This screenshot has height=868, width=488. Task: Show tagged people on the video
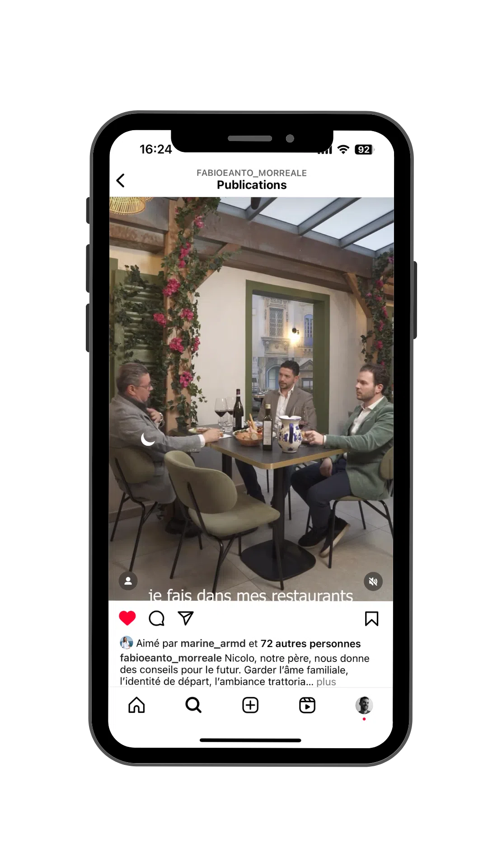click(x=128, y=581)
